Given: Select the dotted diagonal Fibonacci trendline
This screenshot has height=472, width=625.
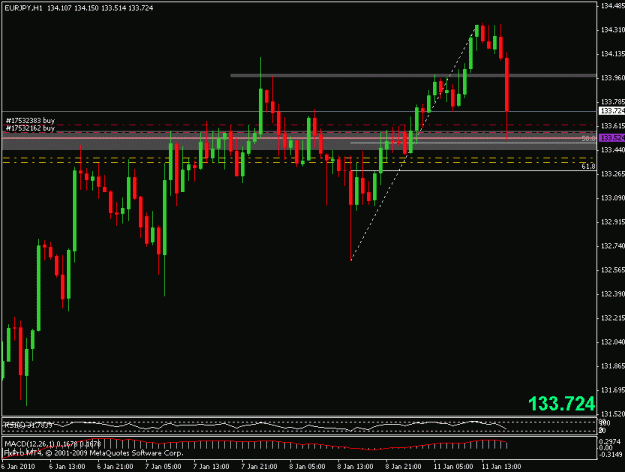Looking at the screenshot, I should [x=414, y=144].
